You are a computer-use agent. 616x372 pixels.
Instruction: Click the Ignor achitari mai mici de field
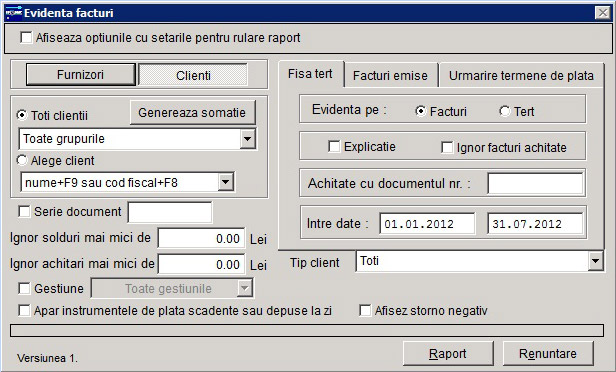pos(201,264)
